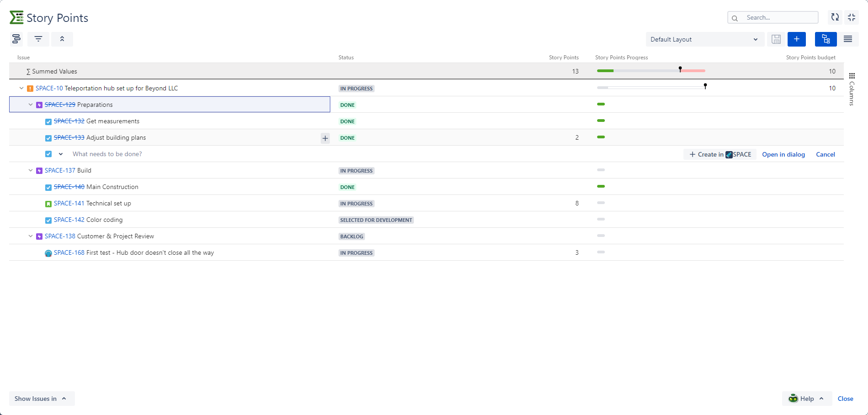Collapse the SPACE-137 Build epic
This screenshot has width=868, height=415.
[x=31, y=170]
